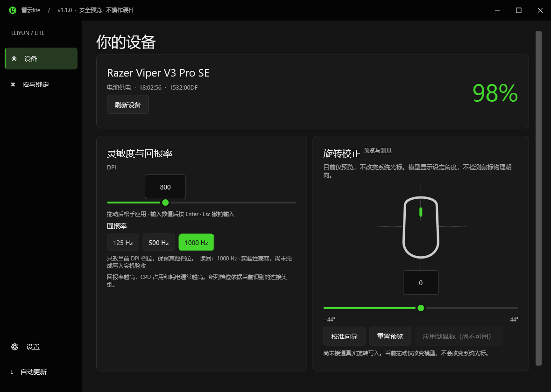Screen dimensions: 551x392
Task: Open 自动更新 in the sidebar
Action: 41,372
